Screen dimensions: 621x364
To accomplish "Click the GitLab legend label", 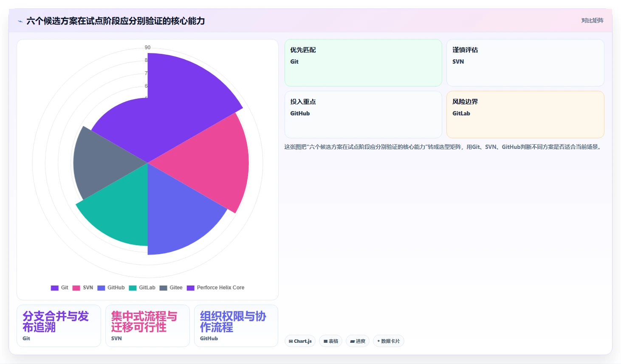I will tap(147, 288).
